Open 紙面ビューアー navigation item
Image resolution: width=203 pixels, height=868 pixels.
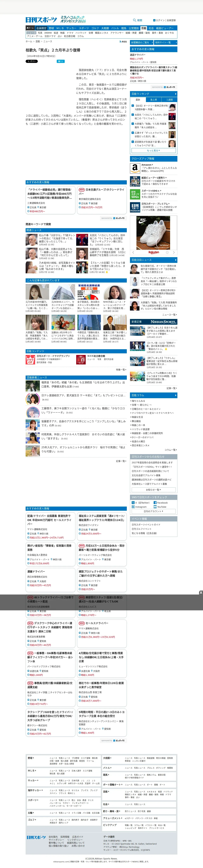[165, 28]
